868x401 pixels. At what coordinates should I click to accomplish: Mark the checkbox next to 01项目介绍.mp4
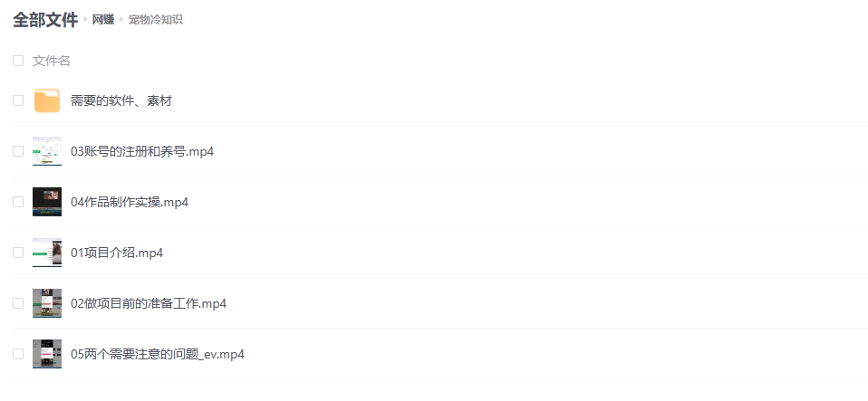(x=18, y=253)
